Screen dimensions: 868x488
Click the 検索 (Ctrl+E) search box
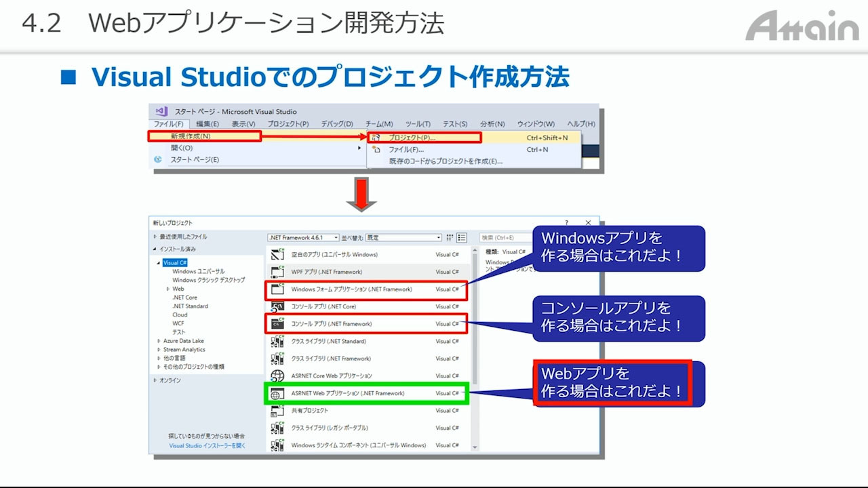click(x=506, y=238)
